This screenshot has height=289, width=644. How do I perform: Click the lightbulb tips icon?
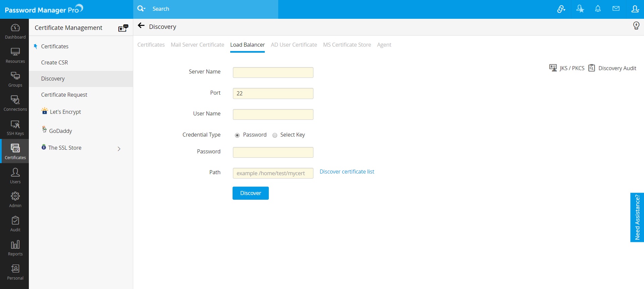[636, 26]
